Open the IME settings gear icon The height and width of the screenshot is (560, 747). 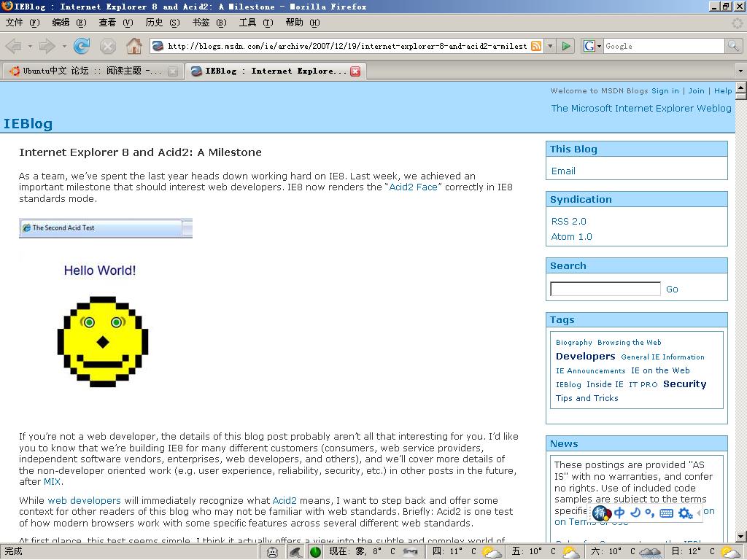point(685,513)
